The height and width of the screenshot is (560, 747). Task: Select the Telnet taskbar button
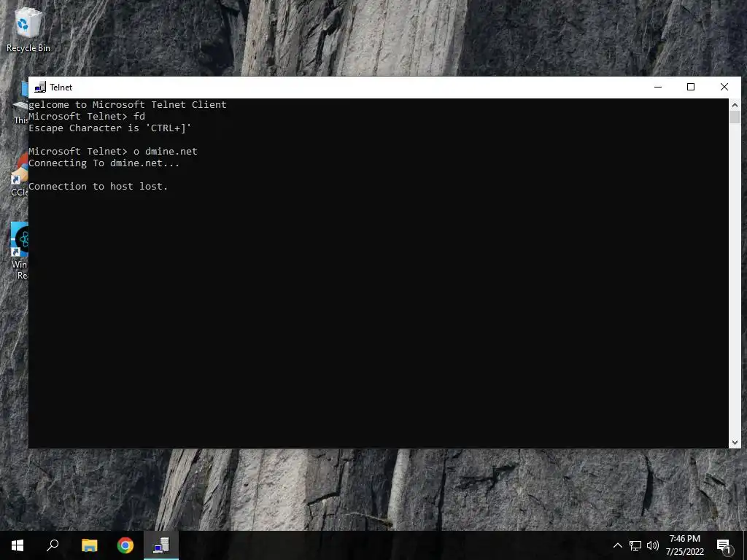(161, 545)
